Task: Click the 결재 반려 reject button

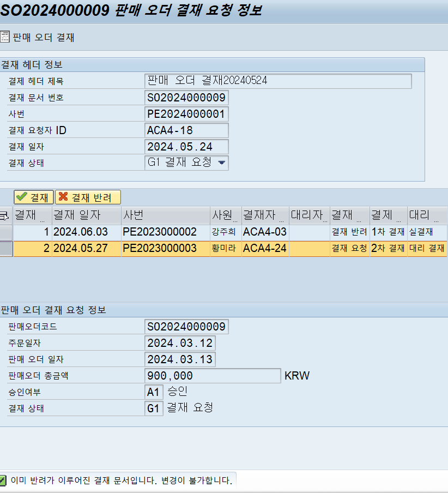Action: click(x=88, y=197)
